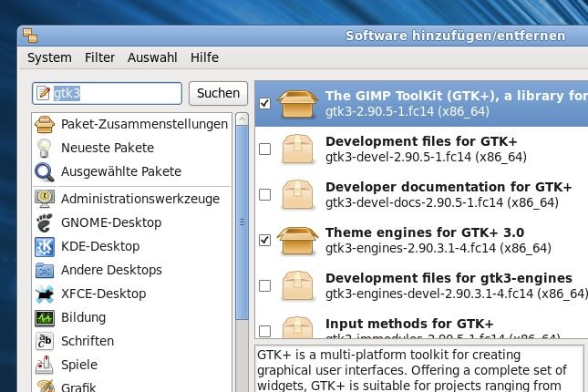Viewport: 588px width, 392px height.
Task: Click 'gtk3-engines-2.90.3.1-4.fc14 (x86_64)' text
Action: [x=438, y=248]
